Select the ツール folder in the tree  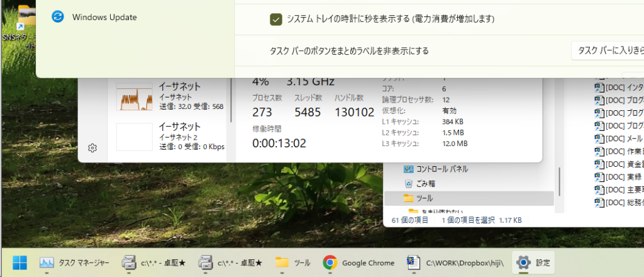[x=425, y=198]
